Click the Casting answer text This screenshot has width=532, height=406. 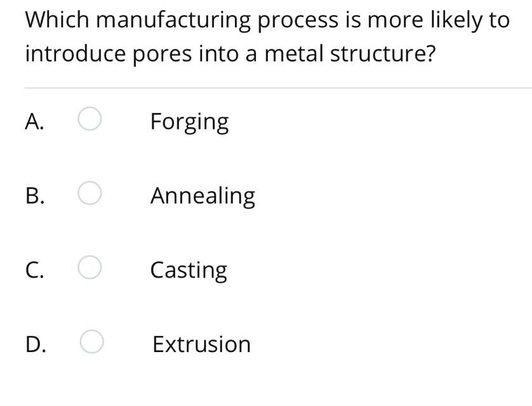[x=188, y=269]
